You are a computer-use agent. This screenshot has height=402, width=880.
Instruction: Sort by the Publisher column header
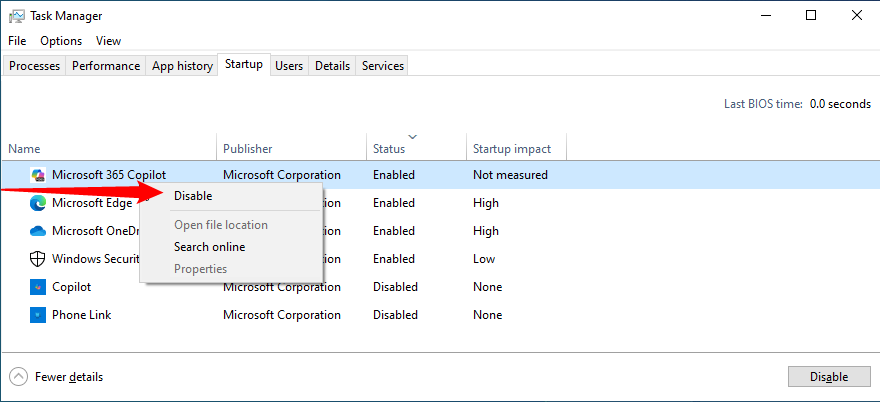tap(292, 149)
